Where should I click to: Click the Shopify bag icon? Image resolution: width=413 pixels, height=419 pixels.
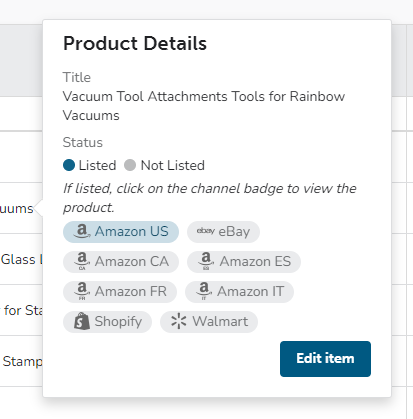pos(82,321)
